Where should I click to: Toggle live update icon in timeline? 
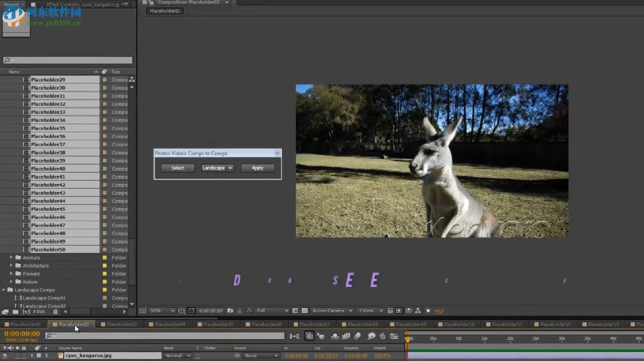tap(309, 336)
